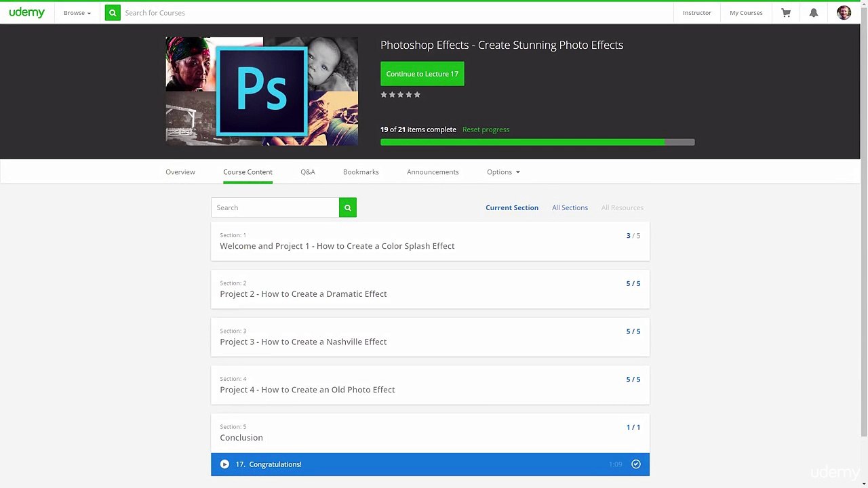Toggle completion checkmark for lecture 17

pos(636,464)
